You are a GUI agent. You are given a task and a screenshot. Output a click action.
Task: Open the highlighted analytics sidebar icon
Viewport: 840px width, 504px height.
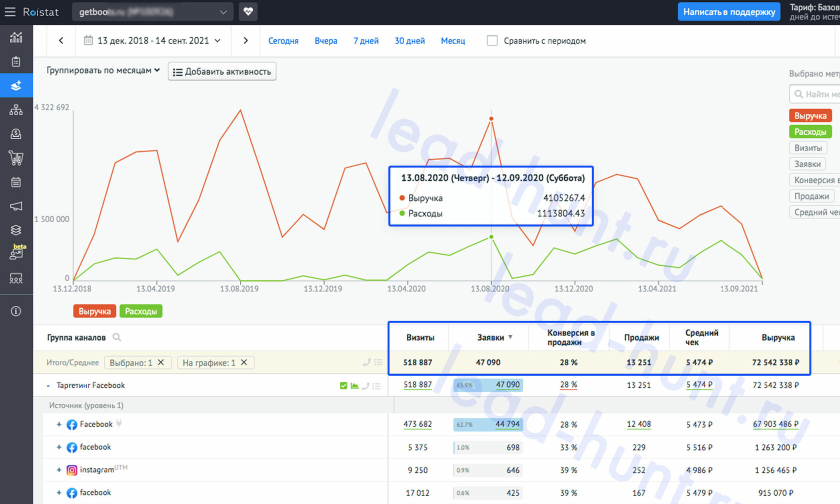[16, 85]
